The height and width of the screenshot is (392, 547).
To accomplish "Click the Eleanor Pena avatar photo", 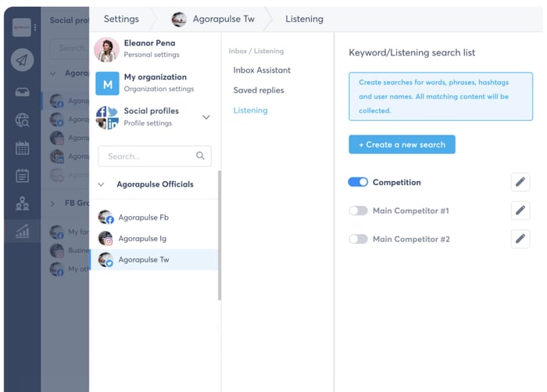I will click(x=106, y=49).
